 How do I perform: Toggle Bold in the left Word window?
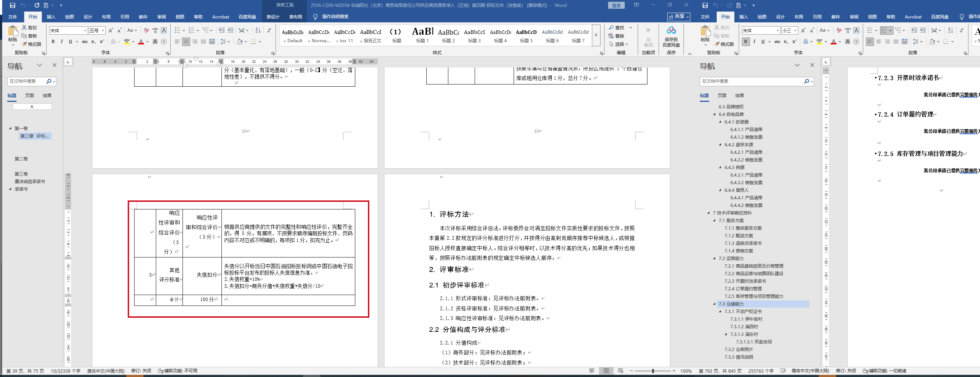point(53,42)
